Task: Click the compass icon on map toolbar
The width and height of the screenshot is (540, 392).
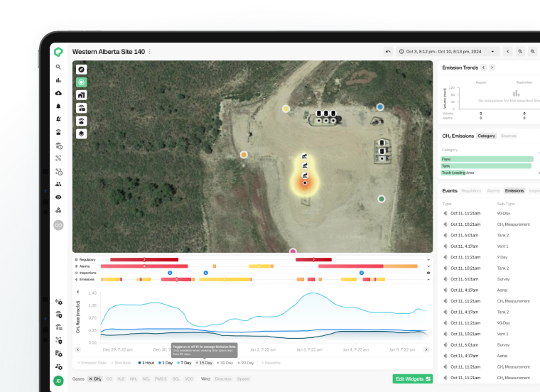Action: tap(81, 70)
